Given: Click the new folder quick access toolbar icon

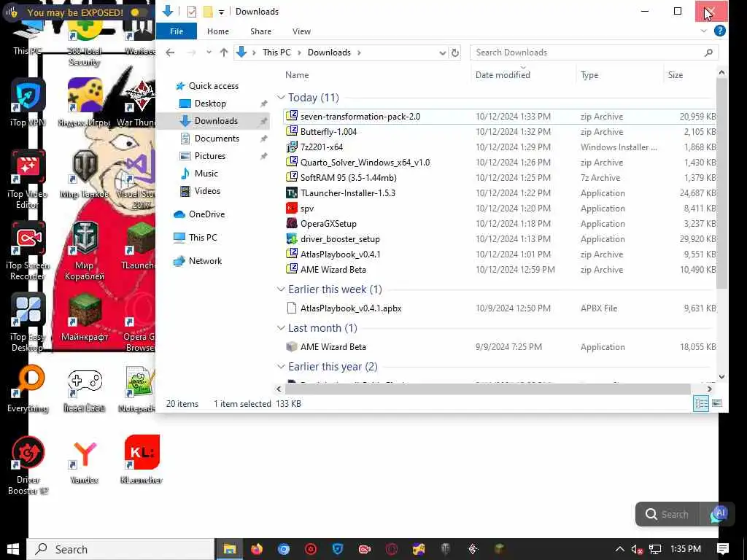Looking at the screenshot, I should (208, 12).
